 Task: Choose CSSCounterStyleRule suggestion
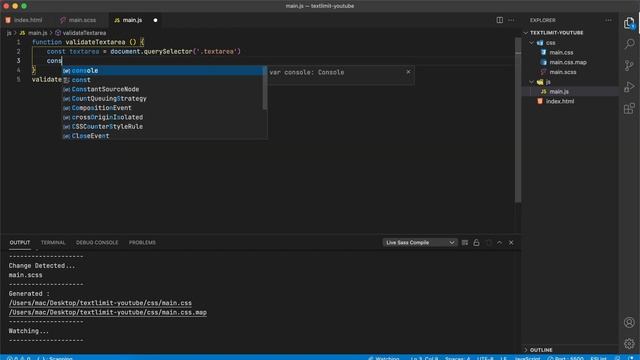coord(162,127)
